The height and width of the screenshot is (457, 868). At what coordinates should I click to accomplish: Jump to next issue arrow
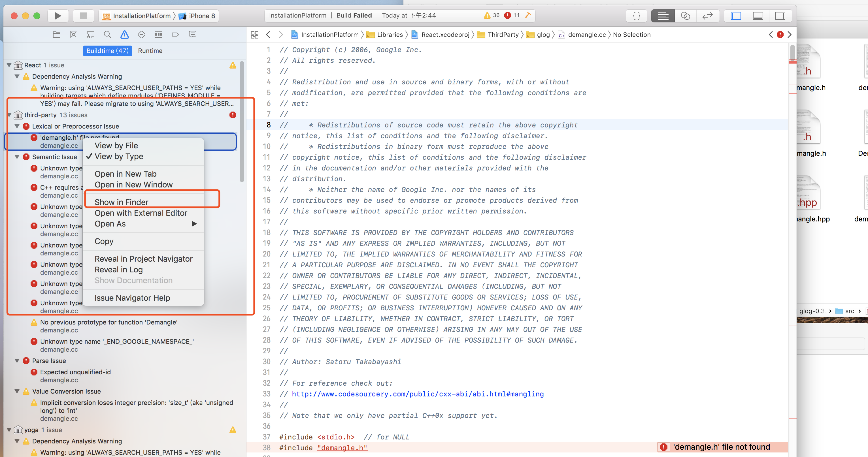pyautogui.click(x=790, y=35)
